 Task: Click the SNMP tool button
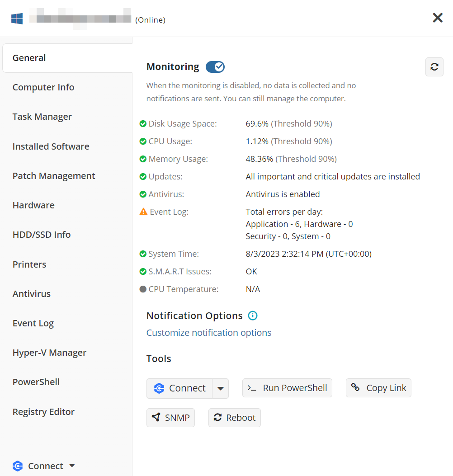[x=170, y=418]
